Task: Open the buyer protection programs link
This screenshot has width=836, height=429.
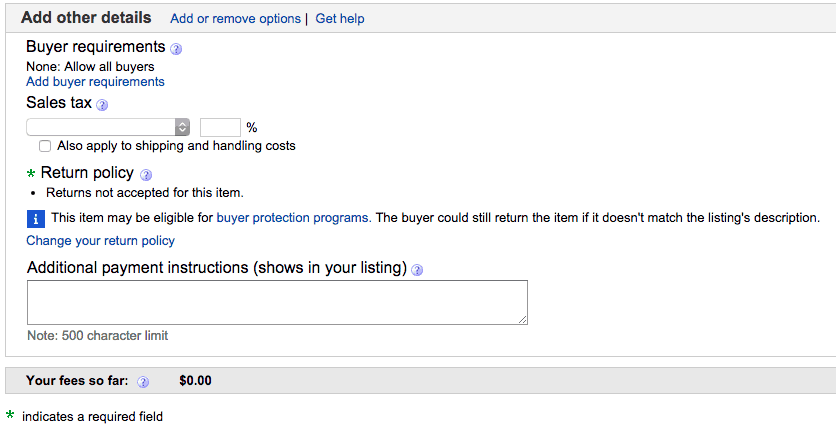Action: click(x=292, y=218)
